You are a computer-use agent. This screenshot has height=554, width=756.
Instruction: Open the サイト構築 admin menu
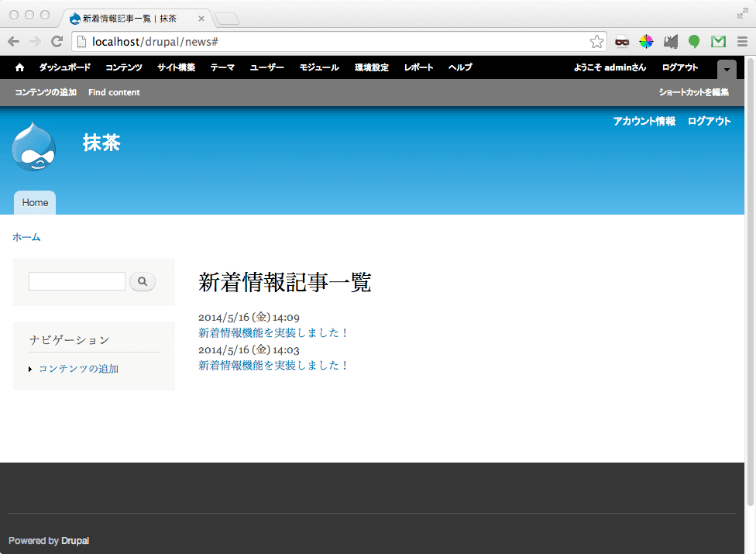(176, 67)
